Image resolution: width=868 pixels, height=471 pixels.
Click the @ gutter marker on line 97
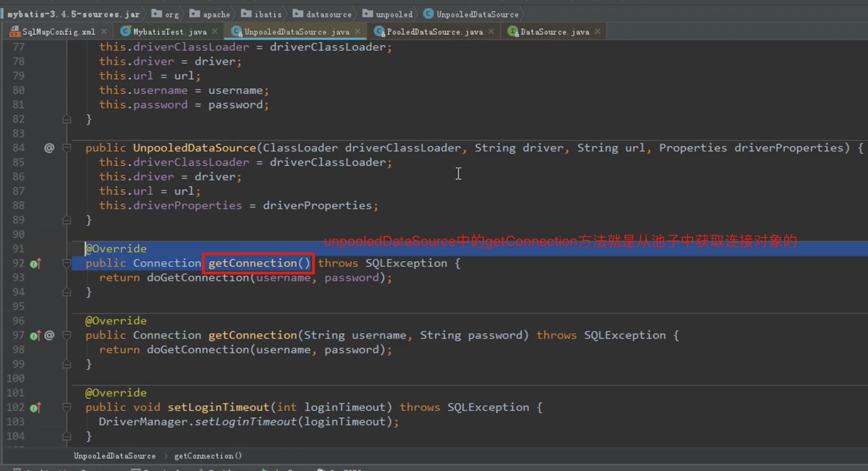[x=49, y=335]
